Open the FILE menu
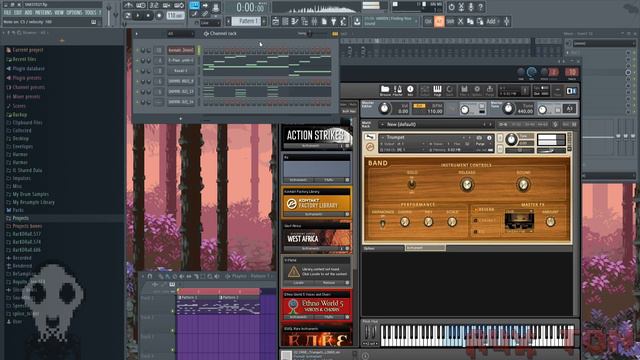The width and height of the screenshot is (640, 360). click(7, 13)
